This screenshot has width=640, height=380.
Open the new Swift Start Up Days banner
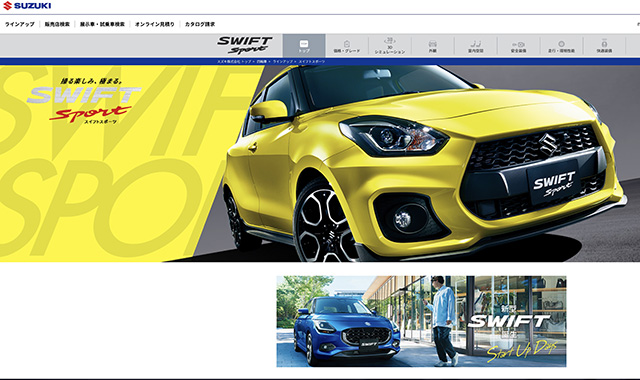point(421,321)
